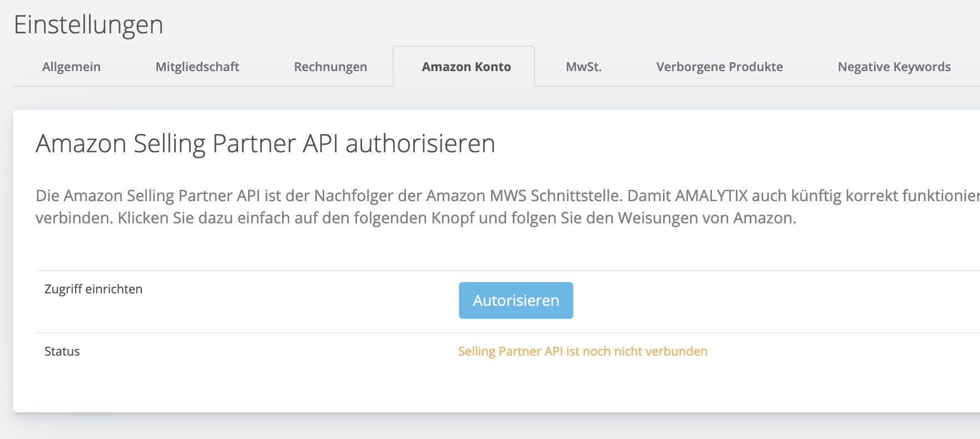Click the 'Zugriff einrichten' label

pyautogui.click(x=93, y=289)
